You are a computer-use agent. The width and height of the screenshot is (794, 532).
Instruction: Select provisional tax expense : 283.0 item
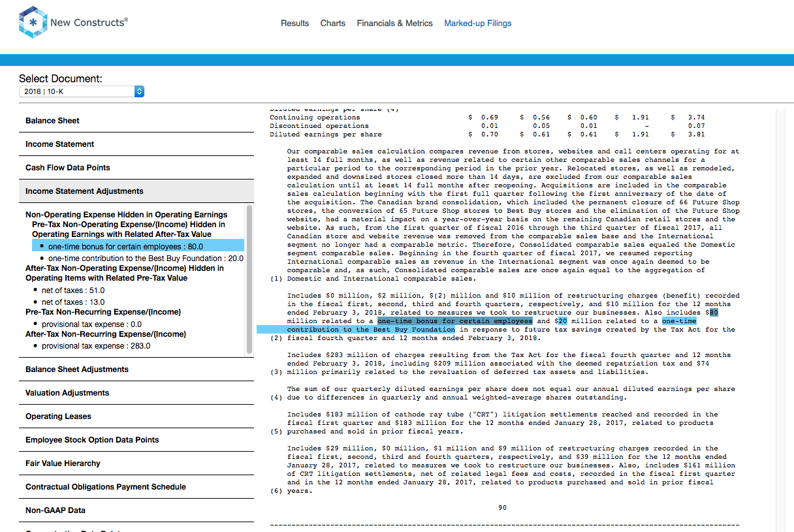[x=96, y=346]
